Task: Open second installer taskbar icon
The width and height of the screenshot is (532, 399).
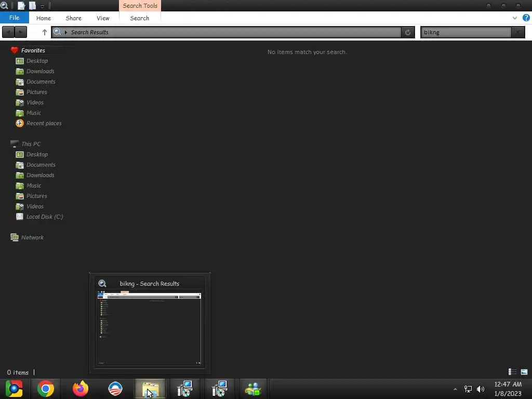Action: [220, 389]
